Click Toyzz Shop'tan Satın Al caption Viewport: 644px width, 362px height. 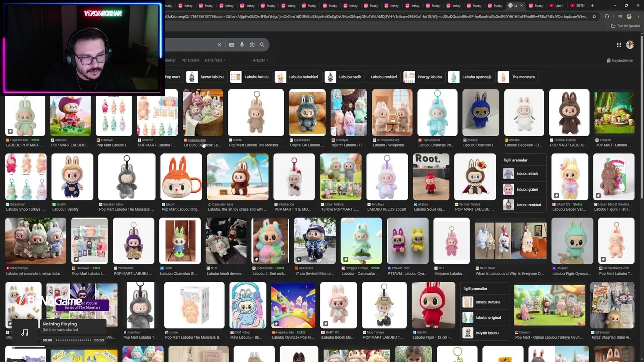pyautogui.click(x=611, y=337)
